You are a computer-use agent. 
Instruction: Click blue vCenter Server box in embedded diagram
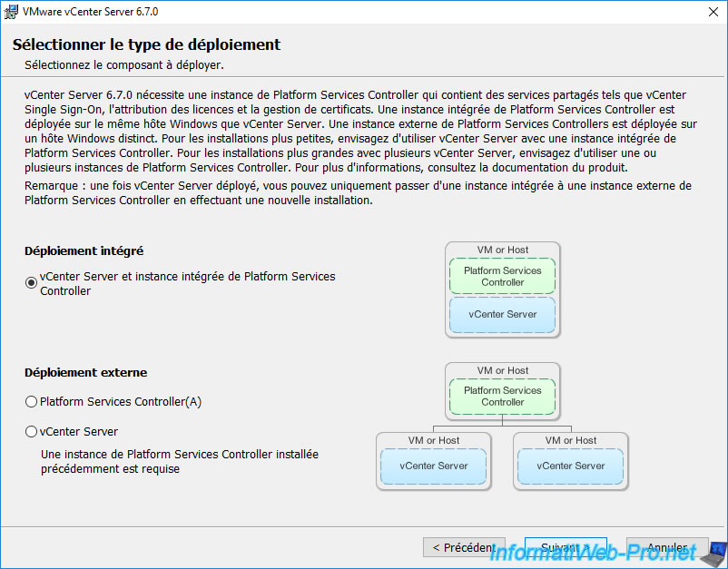[502, 315]
